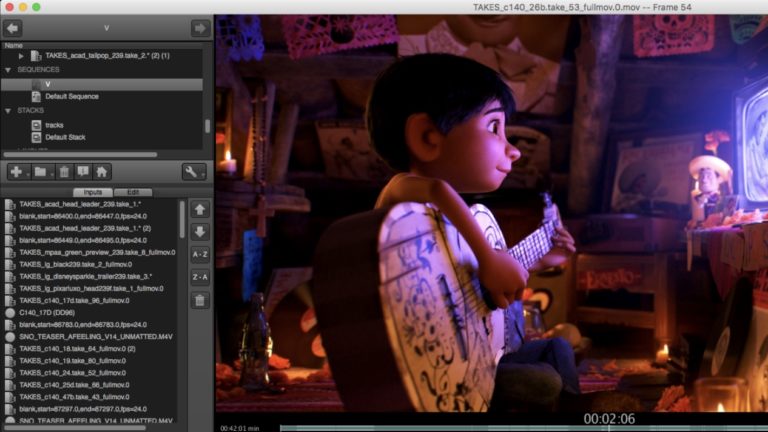Click the Name column header
Image resolution: width=768 pixels, height=432 pixels.
[x=14, y=45]
